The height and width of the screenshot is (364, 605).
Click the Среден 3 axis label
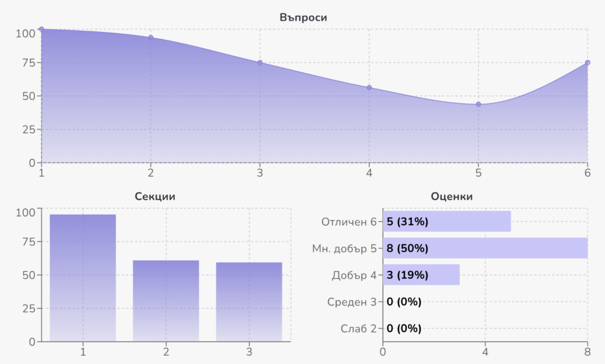click(x=351, y=302)
